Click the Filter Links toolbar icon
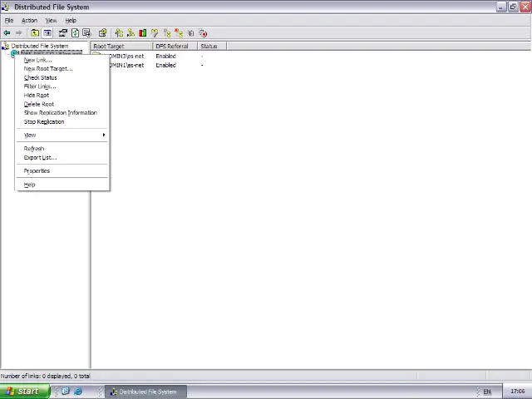 click(x=155, y=33)
